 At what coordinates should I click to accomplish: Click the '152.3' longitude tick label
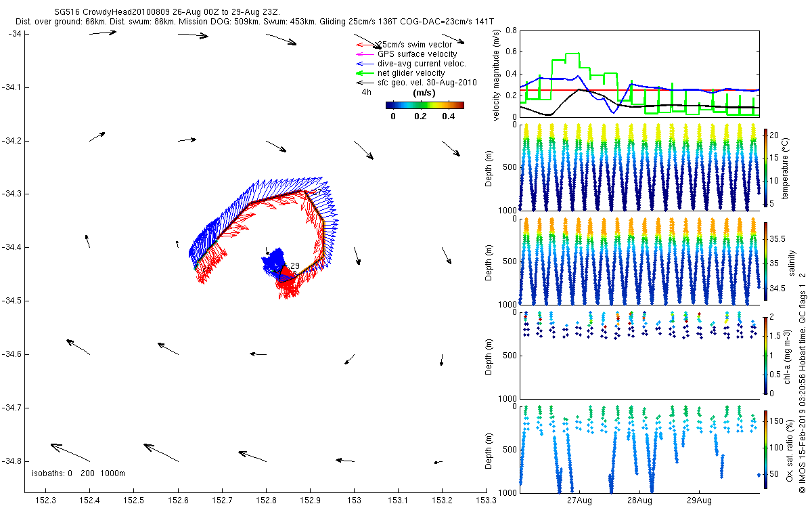46,501
